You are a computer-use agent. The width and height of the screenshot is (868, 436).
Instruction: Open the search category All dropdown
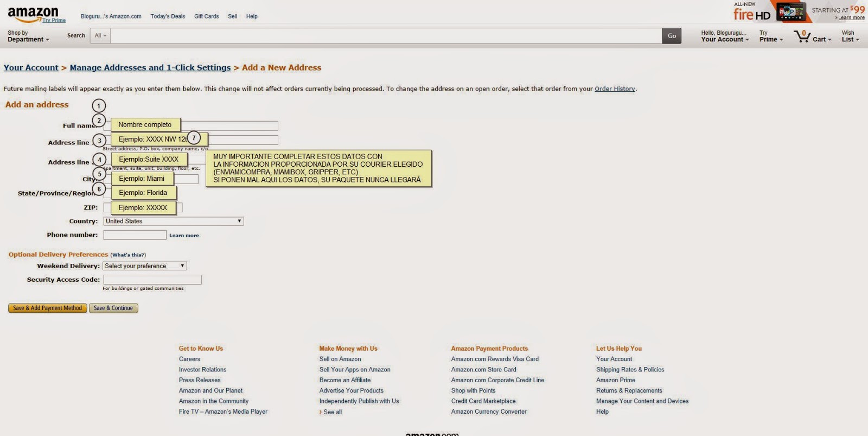100,36
